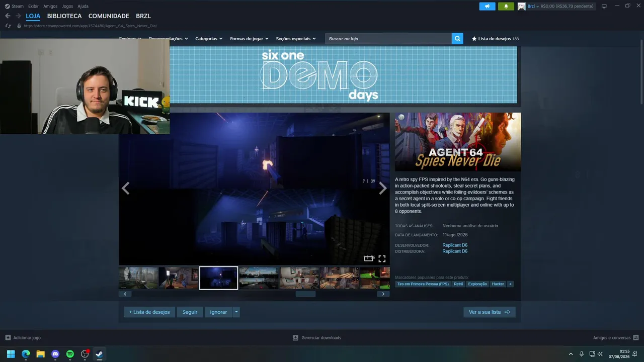Enter Big Picture mode via monitor icon
This screenshot has width=644, height=362.
(604, 6)
